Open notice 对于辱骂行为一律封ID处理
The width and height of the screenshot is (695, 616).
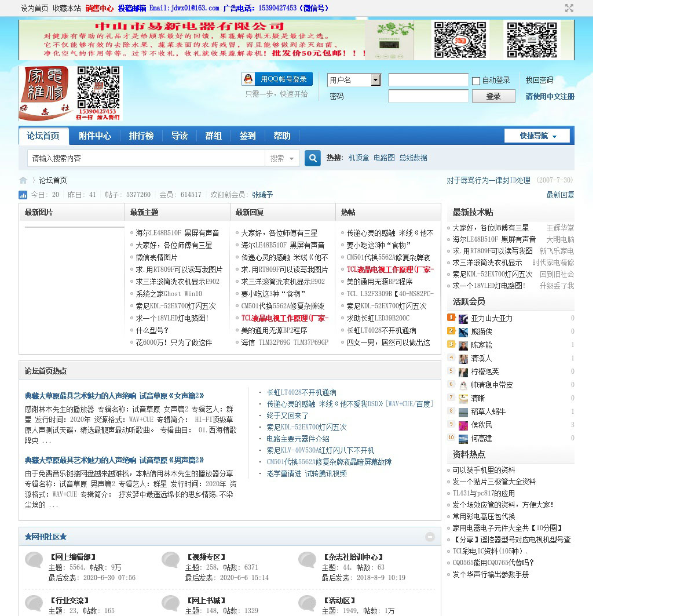[x=488, y=180]
